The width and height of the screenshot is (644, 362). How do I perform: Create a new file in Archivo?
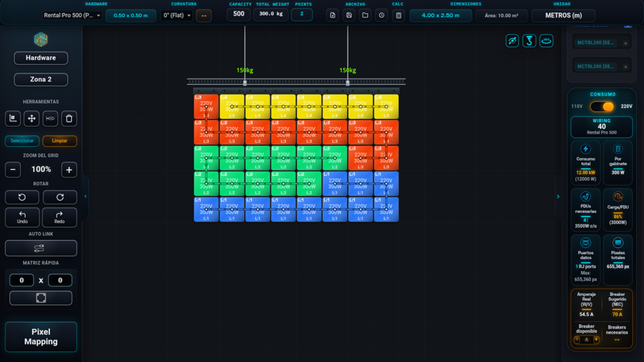pos(332,15)
